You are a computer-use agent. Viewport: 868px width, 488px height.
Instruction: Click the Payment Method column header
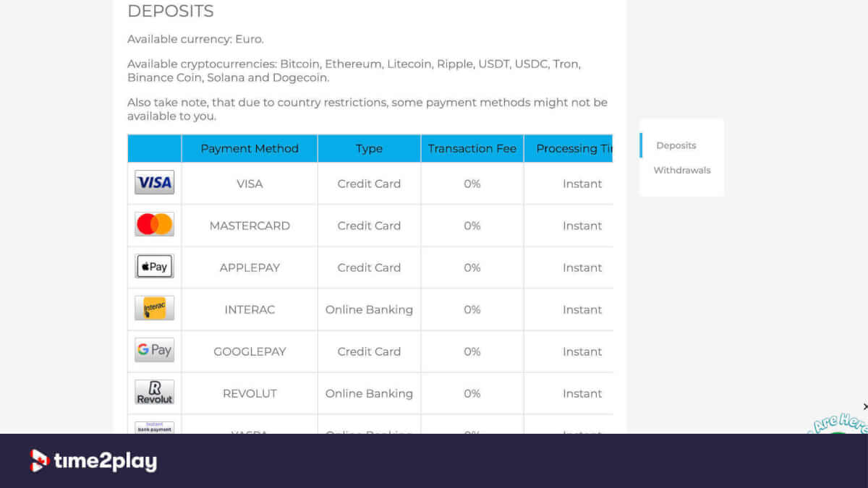pos(250,148)
